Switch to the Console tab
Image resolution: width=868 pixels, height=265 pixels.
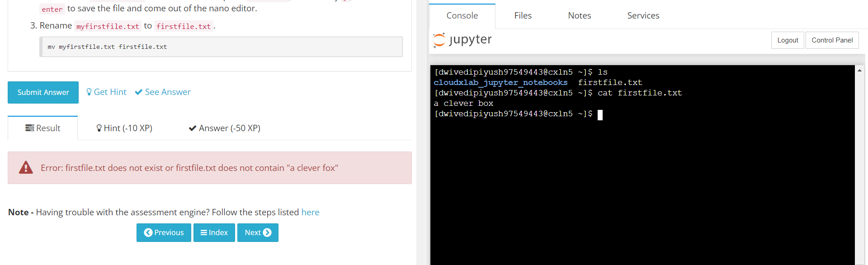(462, 16)
